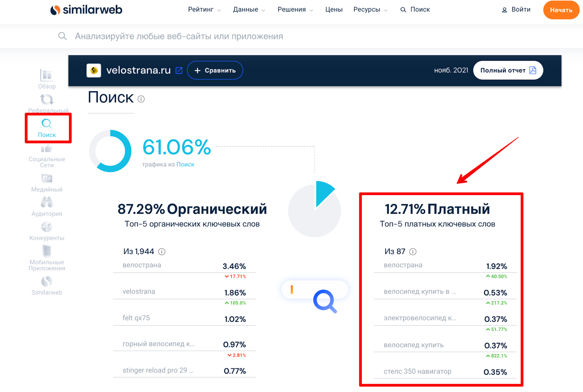The width and height of the screenshot is (583, 392).
Task: Click paid keyword электровелосипед к...
Action: pyautogui.click(x=420, y=318)
